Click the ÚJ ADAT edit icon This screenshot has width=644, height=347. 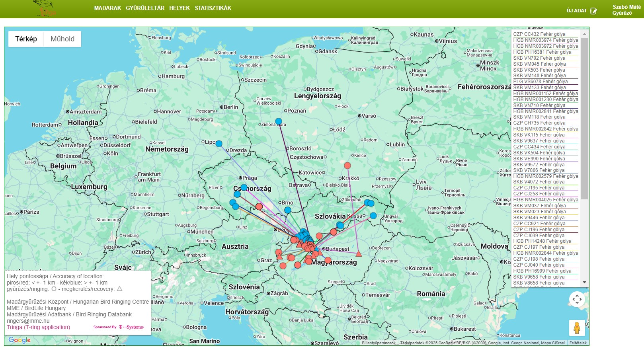pyautogui.click(x=593, y=11)
